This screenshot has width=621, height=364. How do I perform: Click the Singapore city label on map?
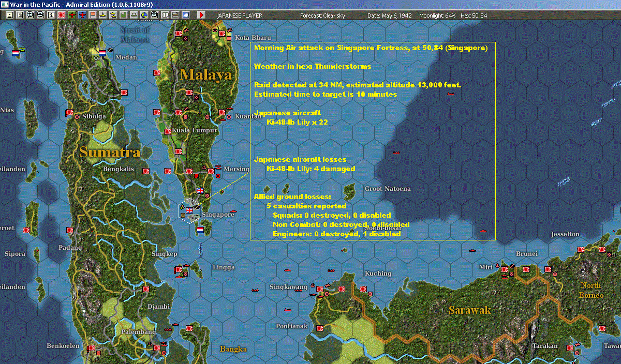(218, 214)
